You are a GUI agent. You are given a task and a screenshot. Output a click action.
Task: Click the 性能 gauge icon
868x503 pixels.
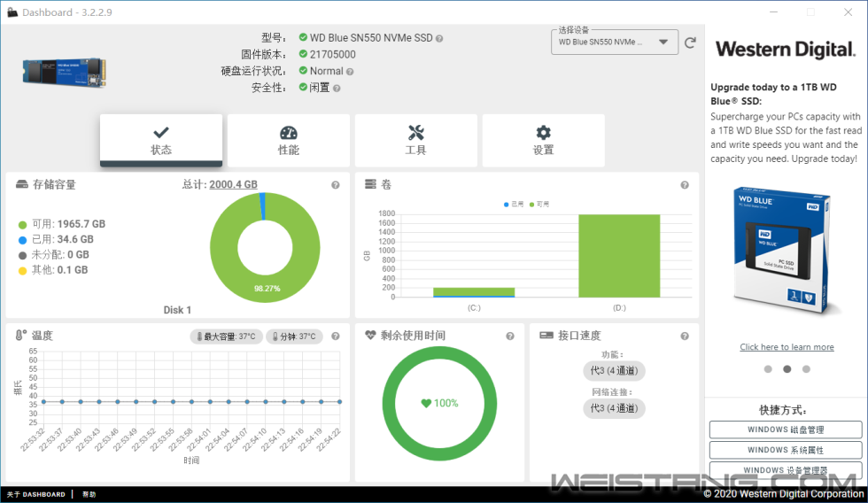tap(289, 133)
